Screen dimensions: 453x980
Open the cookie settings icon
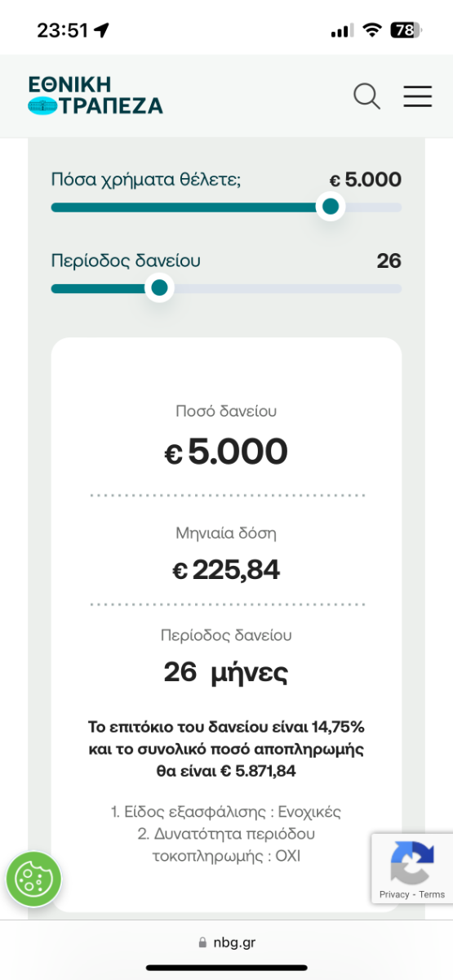coord(33,879)
